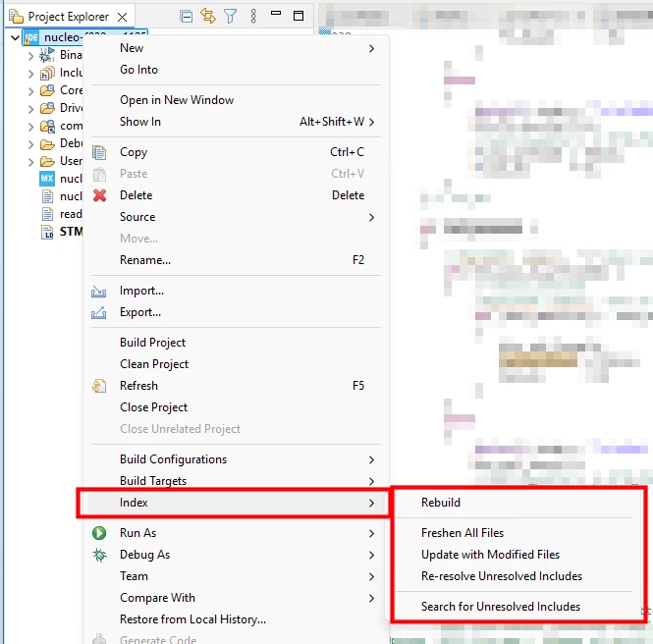Image resolution: width=653 pixels, height=644 pixels.
Task: Click the Copy icon in context menu
Action: pyautogui.click(x=99, y=152)
